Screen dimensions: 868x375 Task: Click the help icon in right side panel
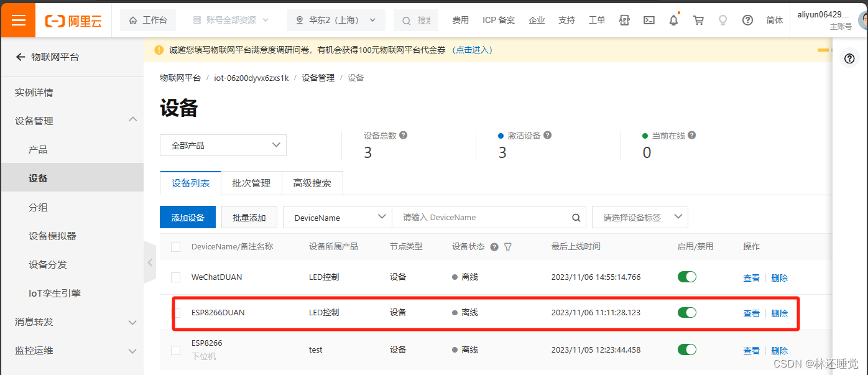850,58
